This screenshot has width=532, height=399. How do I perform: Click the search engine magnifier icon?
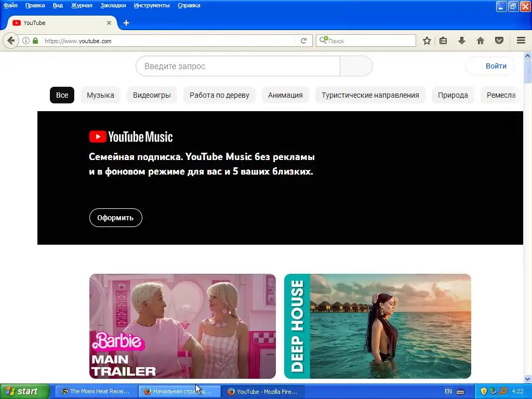coord(323,41)
